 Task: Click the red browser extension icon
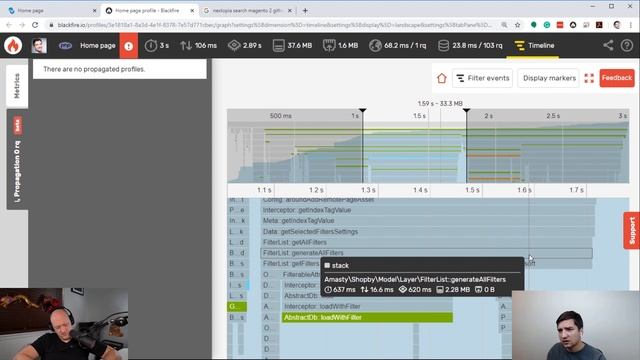click(x=560, y=25)
